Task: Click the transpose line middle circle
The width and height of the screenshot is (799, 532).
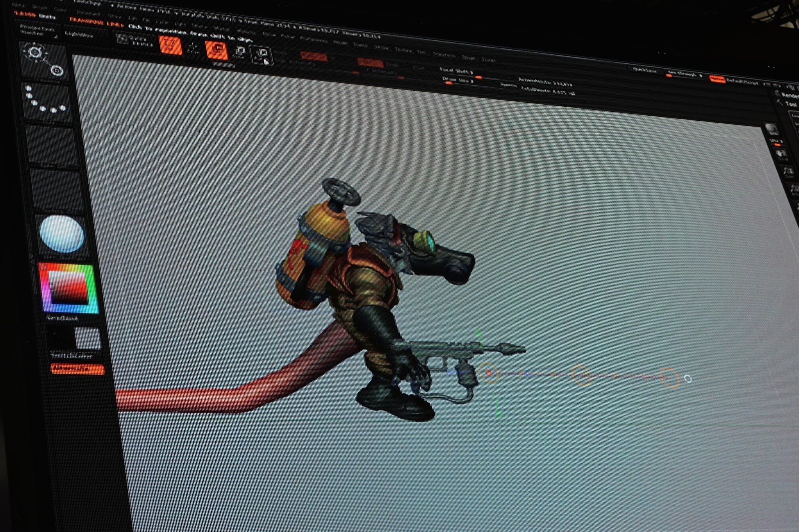Action: [581, 375]
